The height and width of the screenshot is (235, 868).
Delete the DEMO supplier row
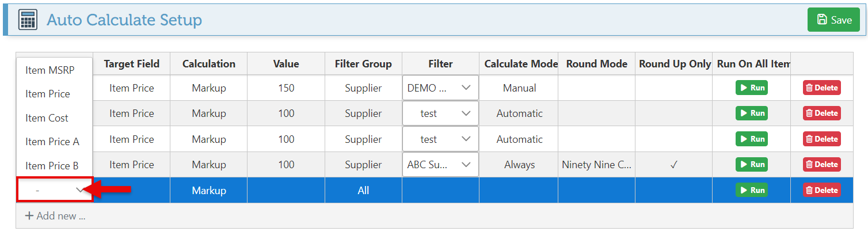821,88
